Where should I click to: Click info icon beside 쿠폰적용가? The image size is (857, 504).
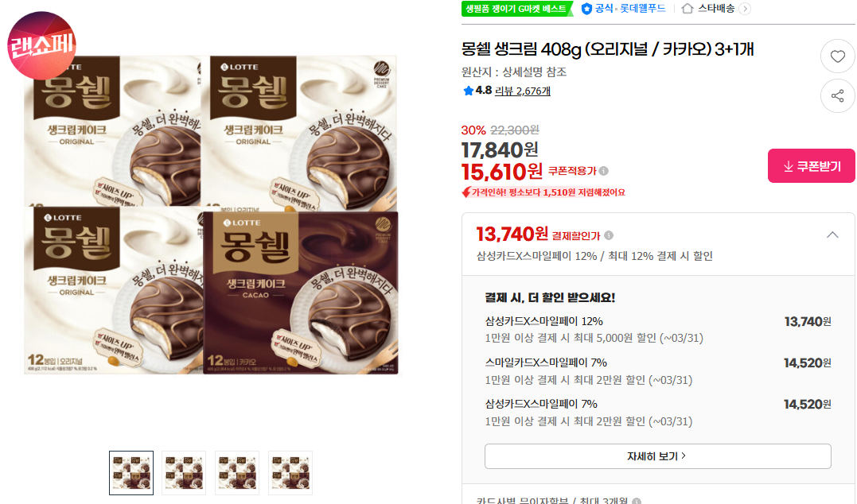pos(604,171)
